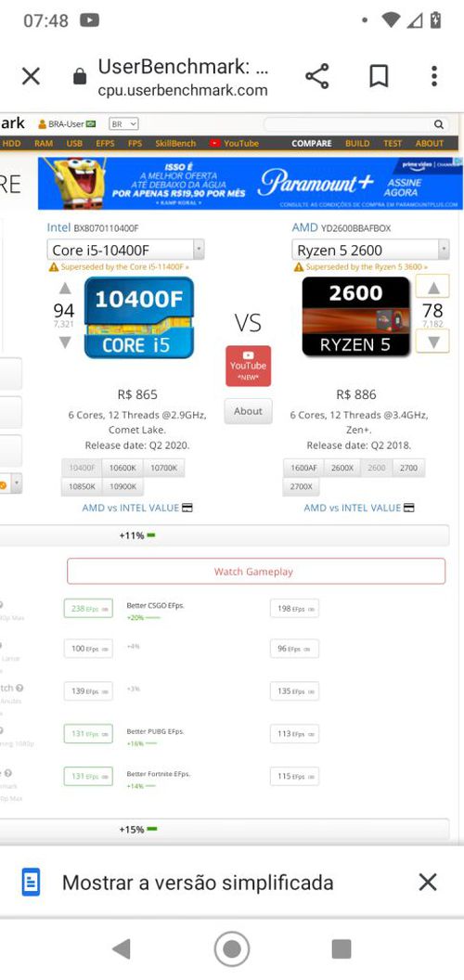Close the tab with X icon
The width and height of the screenshot is (464, 980).
pyautogui.click(x=31, y=76)
